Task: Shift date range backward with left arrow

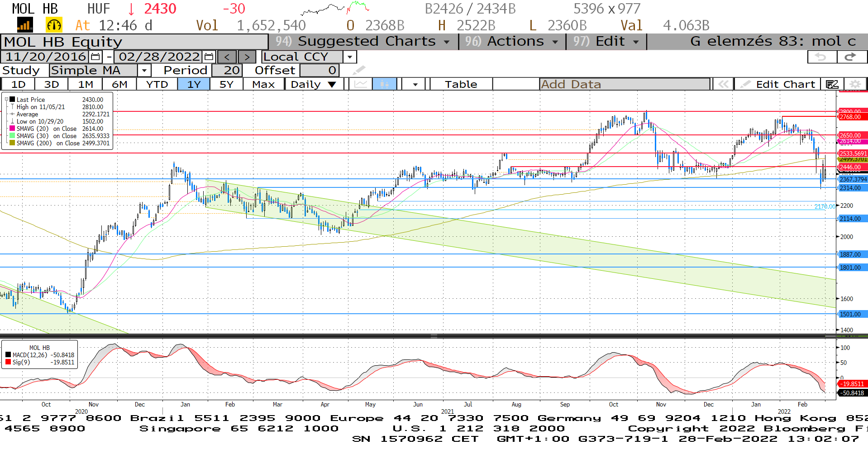Action: (227, 57)
